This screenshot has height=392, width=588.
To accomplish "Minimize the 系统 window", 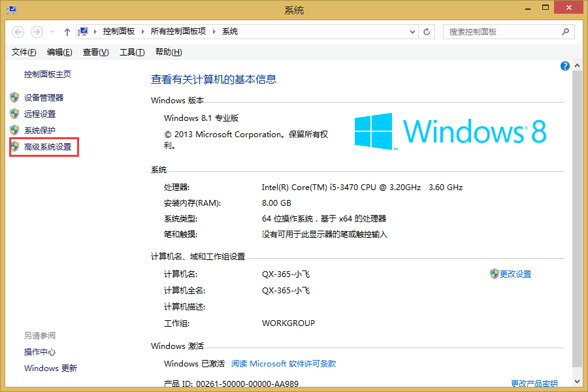I will [x=528, y=8].
